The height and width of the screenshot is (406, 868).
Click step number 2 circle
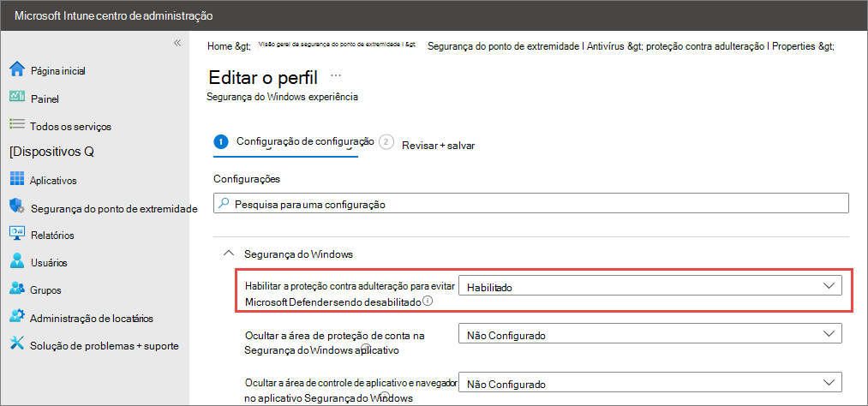click(x=386, y=142)
